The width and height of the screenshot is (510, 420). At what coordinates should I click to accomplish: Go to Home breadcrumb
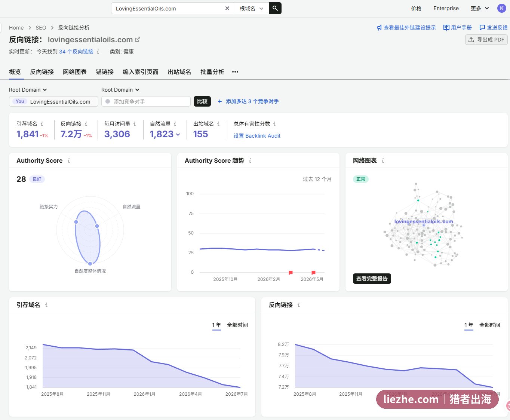pos(16,28)
